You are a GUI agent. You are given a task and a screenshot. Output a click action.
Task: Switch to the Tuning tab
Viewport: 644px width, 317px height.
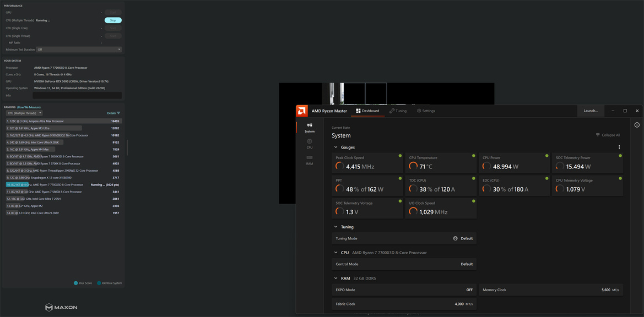[x=398, y=111]
